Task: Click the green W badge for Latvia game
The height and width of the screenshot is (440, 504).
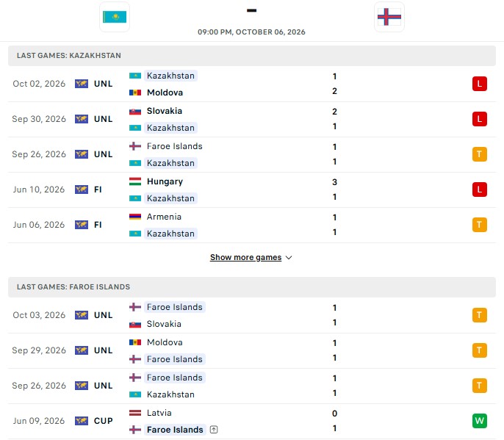Action: click(x=479, y=421)
